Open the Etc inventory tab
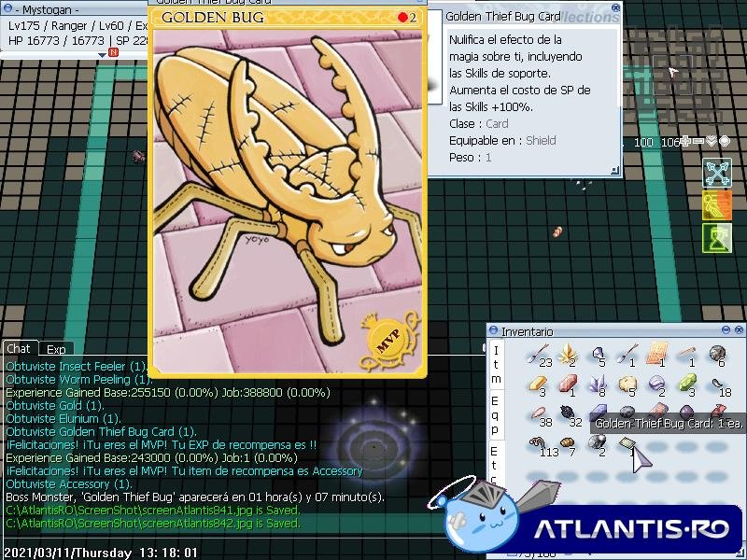This screenshot has width=747, height=560. click(x=494, y=464)
